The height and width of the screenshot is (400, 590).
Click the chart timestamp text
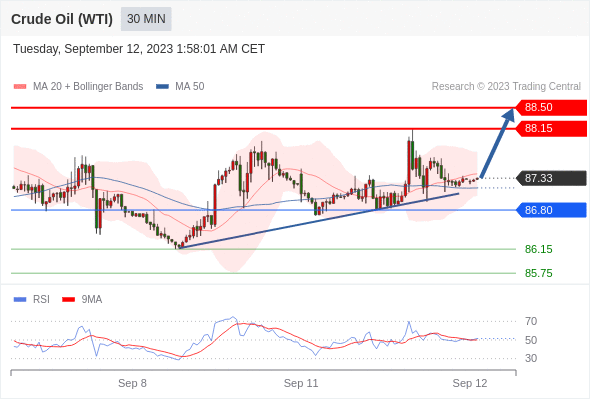(139, 49)
